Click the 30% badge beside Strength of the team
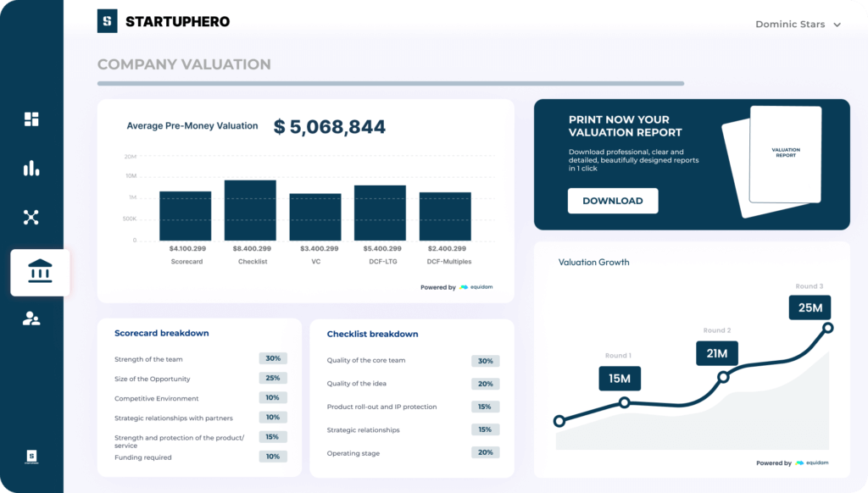 [273, 358]
